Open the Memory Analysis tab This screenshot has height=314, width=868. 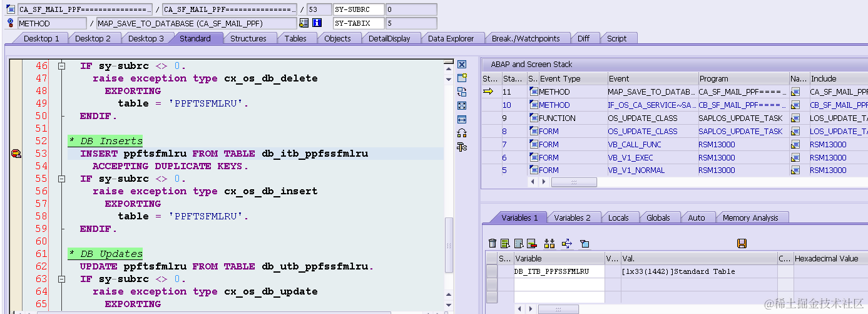[750, 217]
